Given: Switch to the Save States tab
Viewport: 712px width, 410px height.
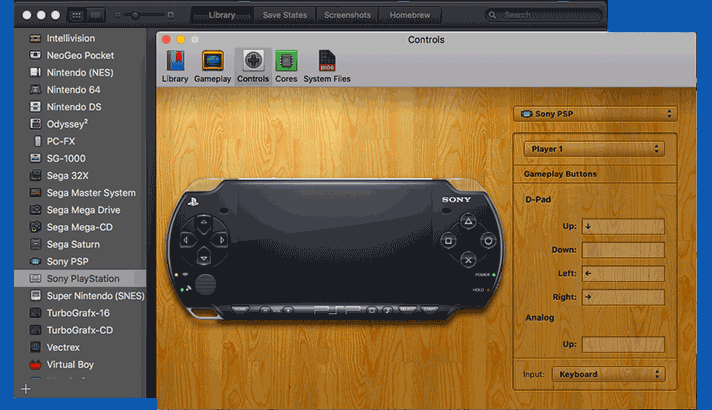Looking at the screenshot, I should click(x=285, y=15).
